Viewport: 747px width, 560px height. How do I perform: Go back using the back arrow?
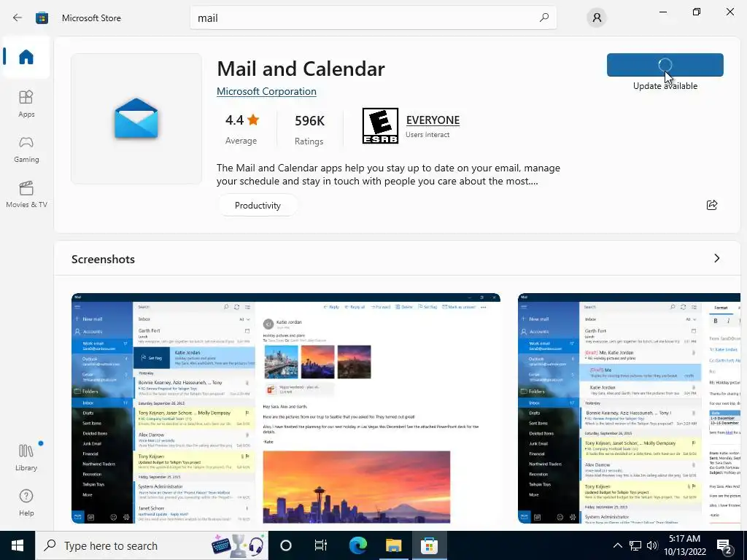[18, 18]
